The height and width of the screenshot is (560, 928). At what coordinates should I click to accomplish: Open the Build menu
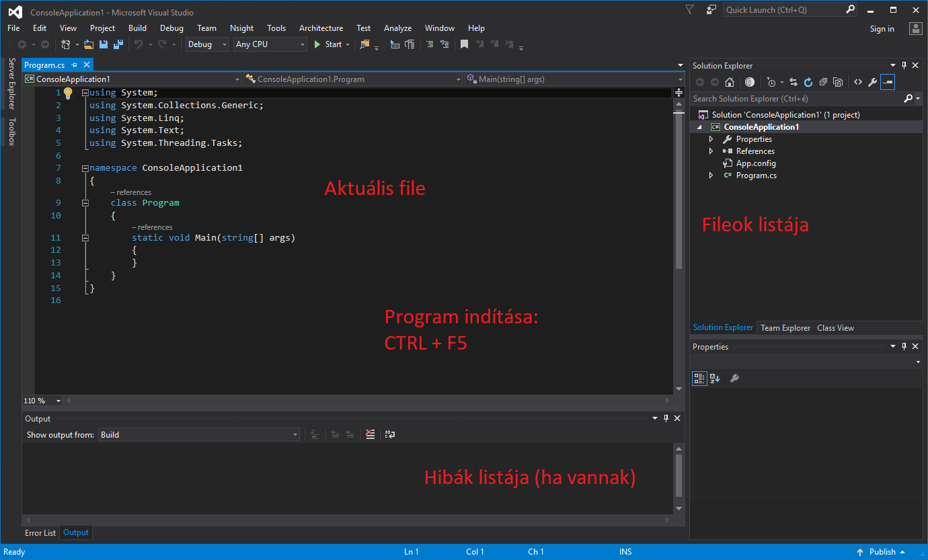[137, 28]
